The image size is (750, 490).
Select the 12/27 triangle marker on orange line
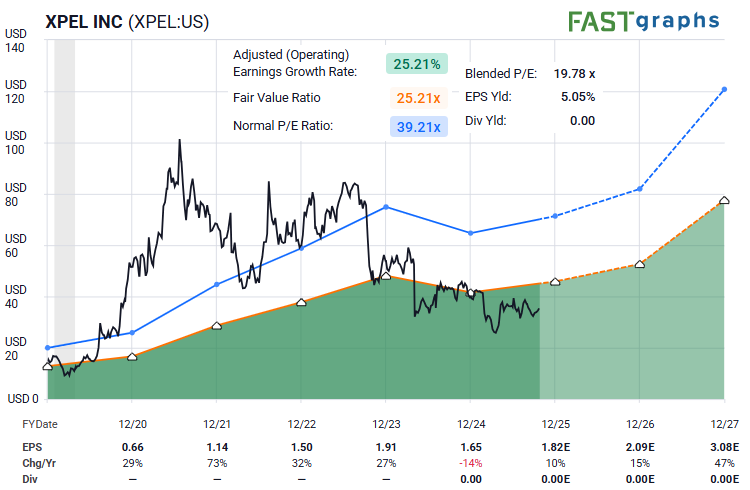pyautogui.click(x=725, y=201)
